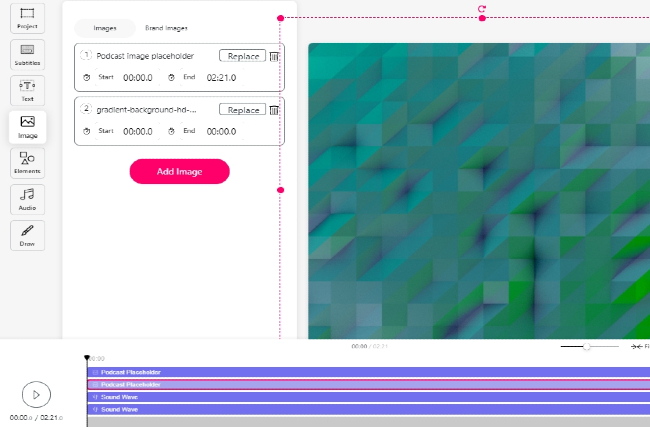650x430 pixels.
Task: Click the top-left corner selection handle
Action: point(281,18)
